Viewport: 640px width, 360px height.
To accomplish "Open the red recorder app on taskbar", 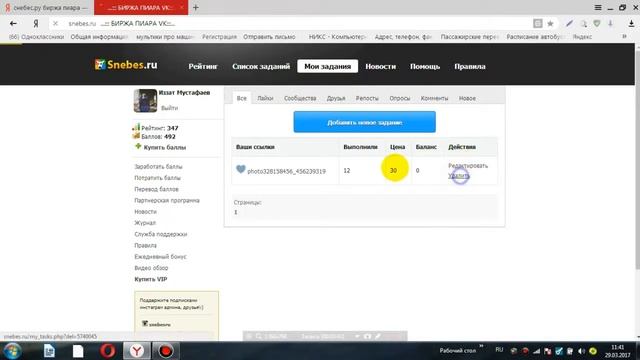I will click(x=166, y=351).
